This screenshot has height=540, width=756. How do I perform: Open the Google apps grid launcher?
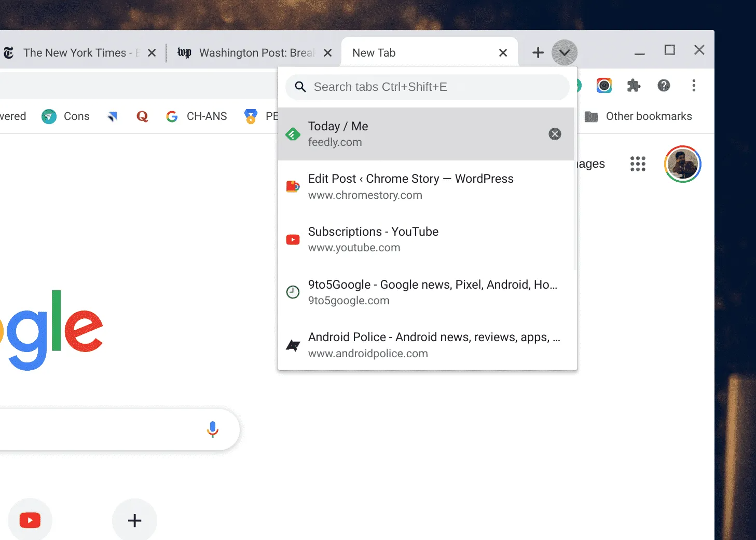638,164
